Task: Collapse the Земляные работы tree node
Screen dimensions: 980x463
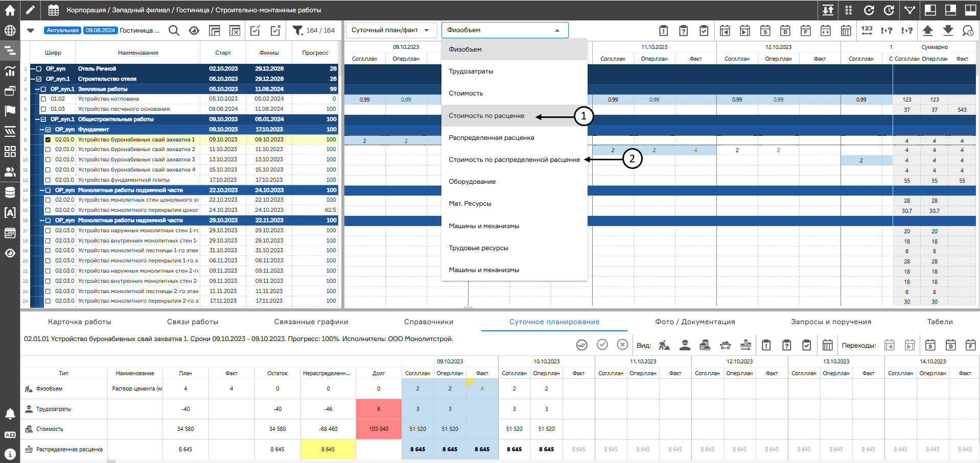Action: tap(38, 89)
